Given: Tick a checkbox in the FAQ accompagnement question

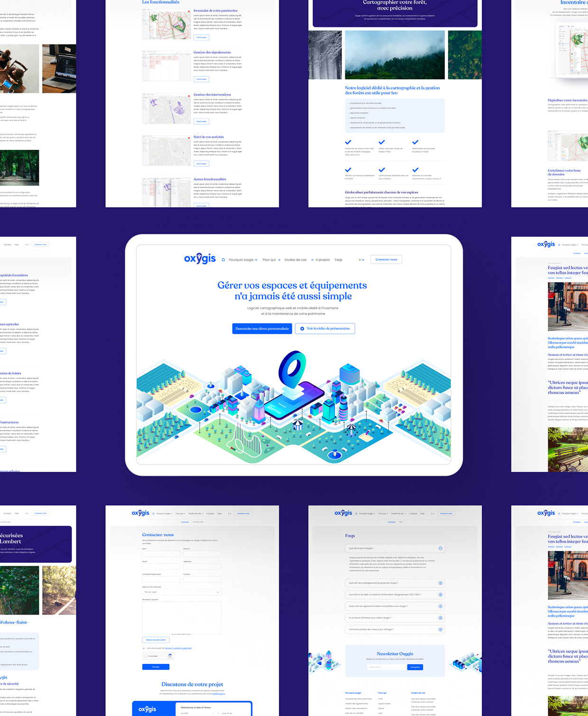Looking at the screenshot, I should (x=441, y=583).
